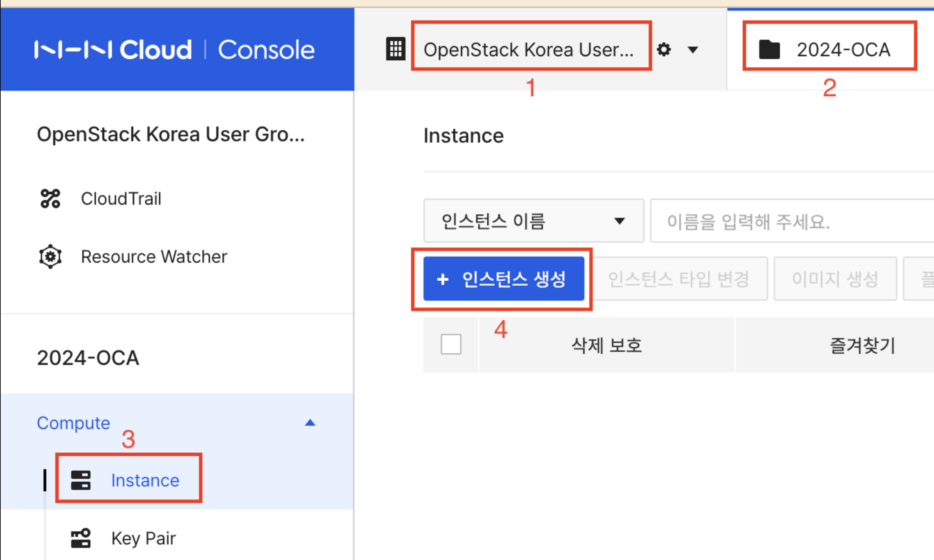934x560 pixels.
Task: Click the NHN Cloud logo
Action: coord(113,49)
